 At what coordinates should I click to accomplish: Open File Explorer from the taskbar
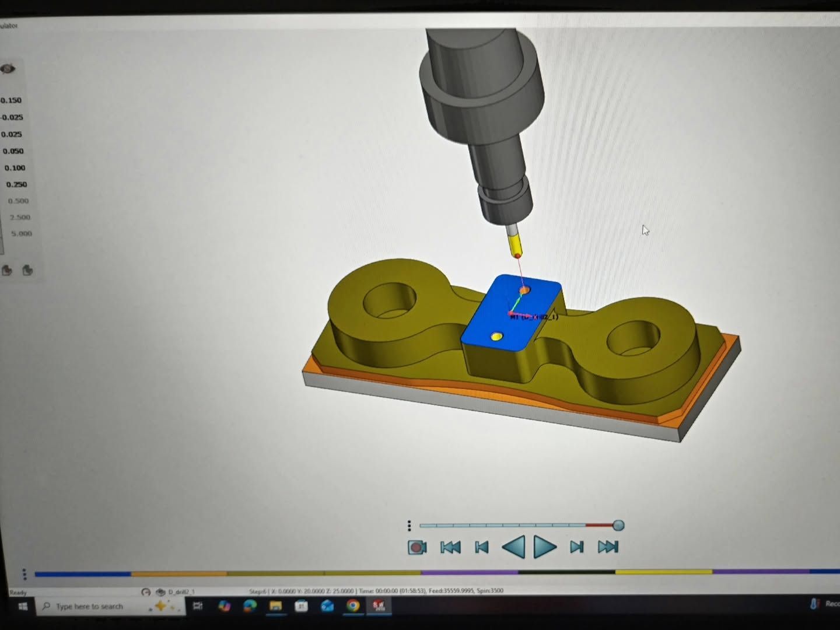(275, 606)
